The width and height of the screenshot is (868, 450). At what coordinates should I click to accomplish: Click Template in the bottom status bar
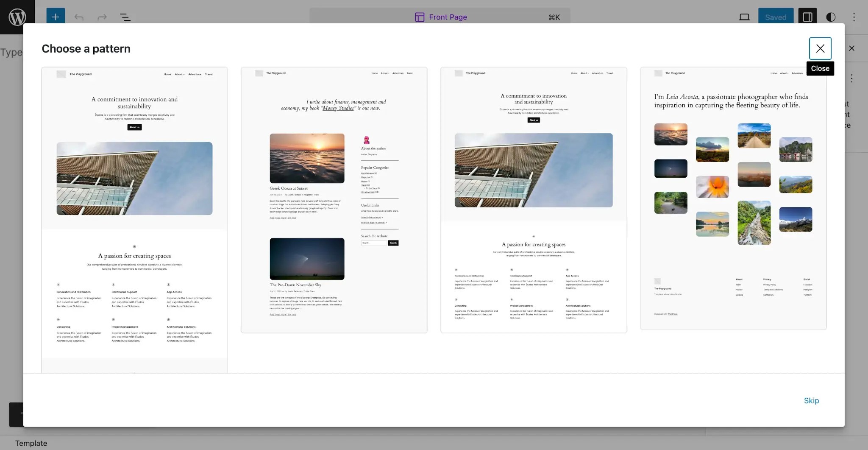[31, 443]
